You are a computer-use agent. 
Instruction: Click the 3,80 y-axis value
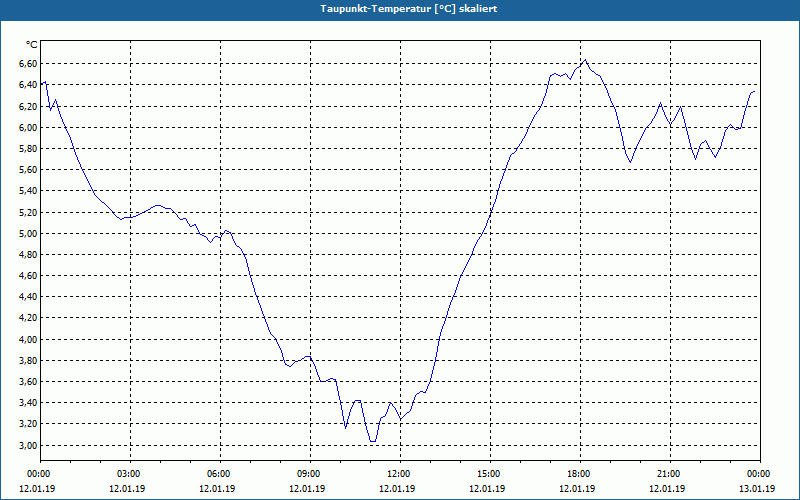(28, 361)
